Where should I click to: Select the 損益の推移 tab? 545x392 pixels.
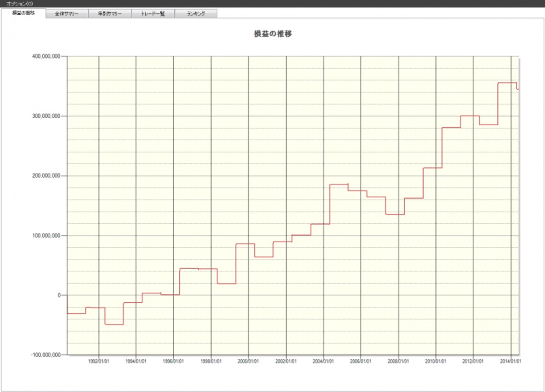click(x=24, y=13)
